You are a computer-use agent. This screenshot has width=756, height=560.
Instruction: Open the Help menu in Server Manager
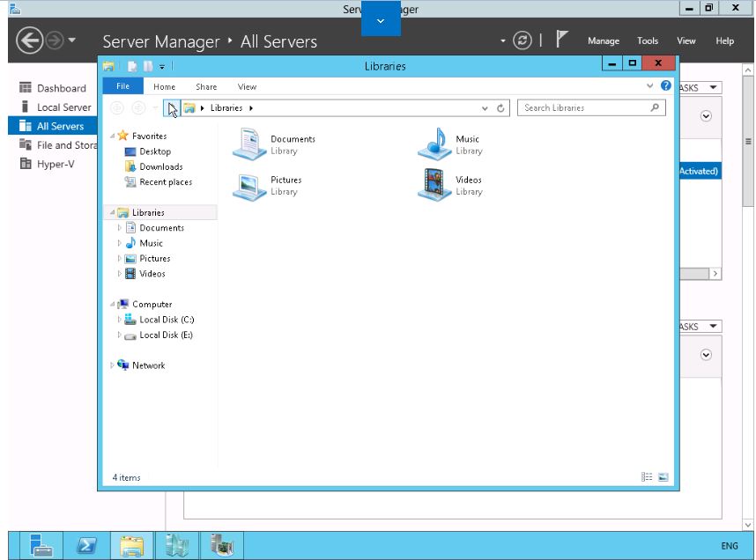click(724, 41)
